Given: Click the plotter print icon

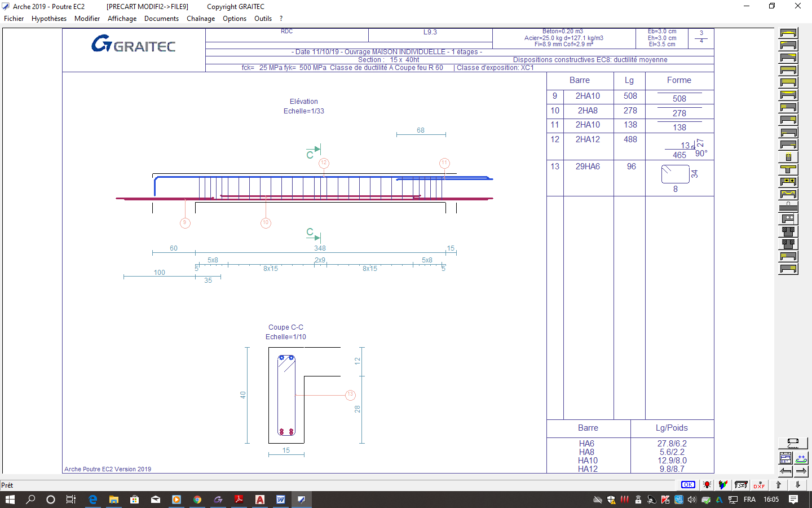Looking at the screenshot, I should [741, 485].
